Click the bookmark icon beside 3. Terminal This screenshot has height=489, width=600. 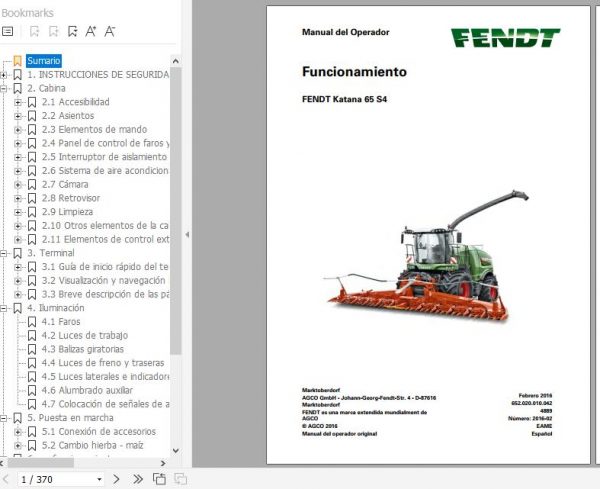(x=17, y=253)
